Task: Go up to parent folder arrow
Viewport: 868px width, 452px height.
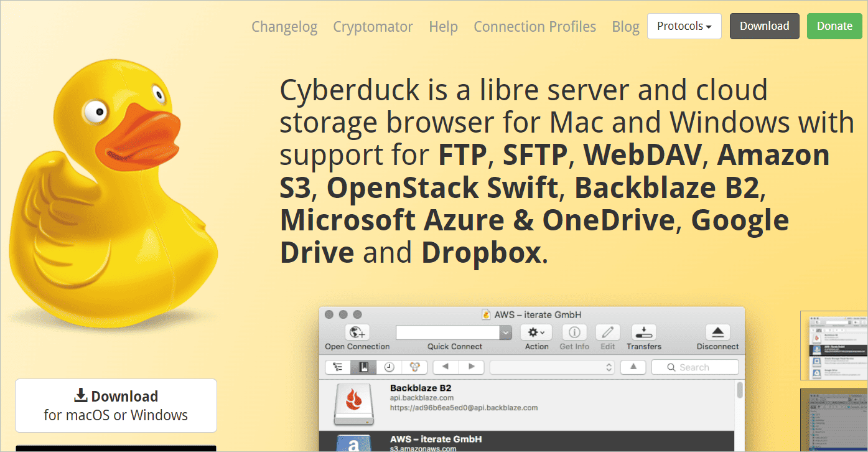Action: (x=633, y=367)
